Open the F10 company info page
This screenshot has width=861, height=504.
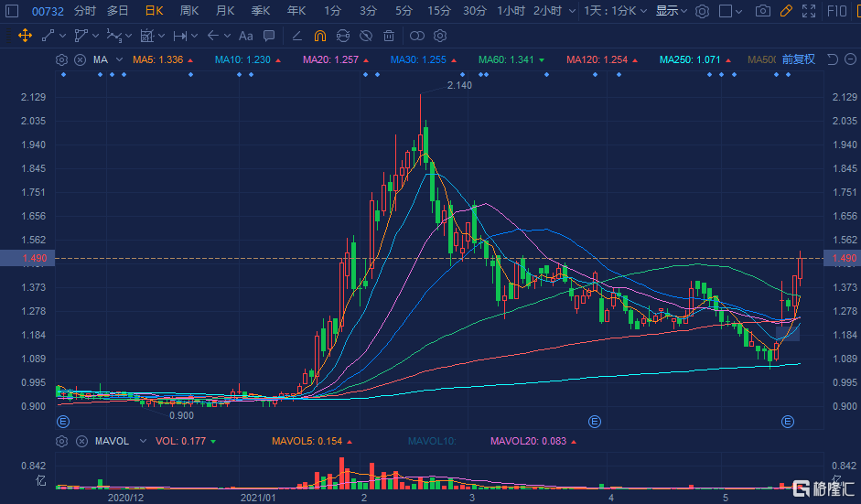pos(836,11)
